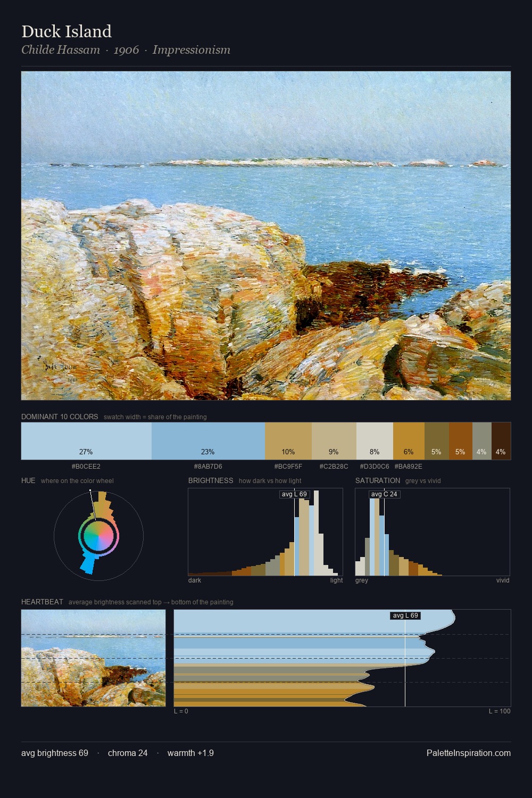Click the small heartbeat painting thumbnail
532x798 pixels.
click(94, 658)
